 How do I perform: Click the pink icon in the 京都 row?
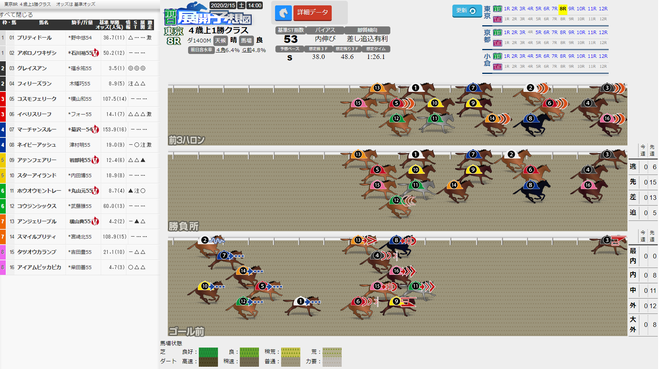click(x=498, y=43)
